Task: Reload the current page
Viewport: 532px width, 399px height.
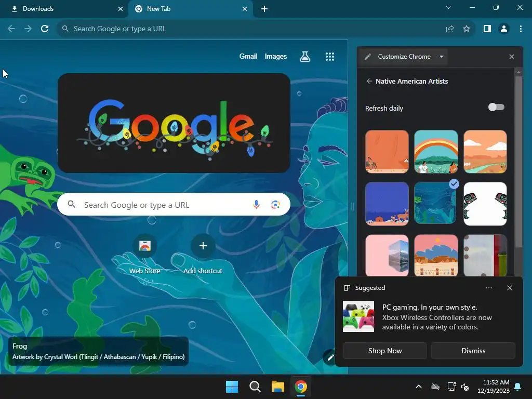Action: point(45,29)
